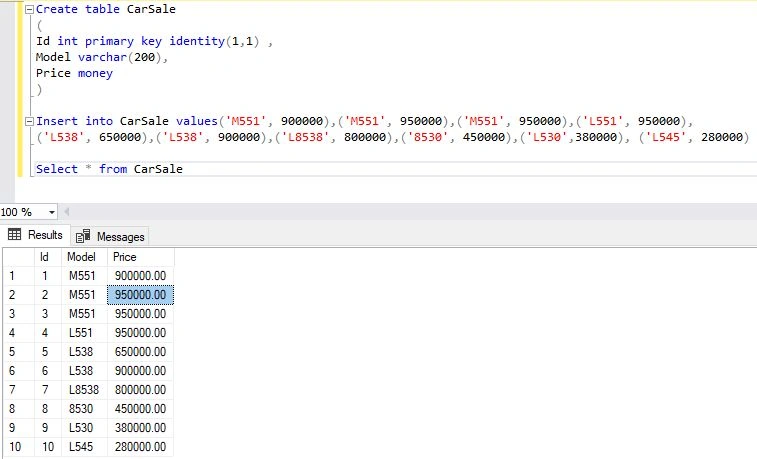Collapse the Create table CarSale code block

29,9
